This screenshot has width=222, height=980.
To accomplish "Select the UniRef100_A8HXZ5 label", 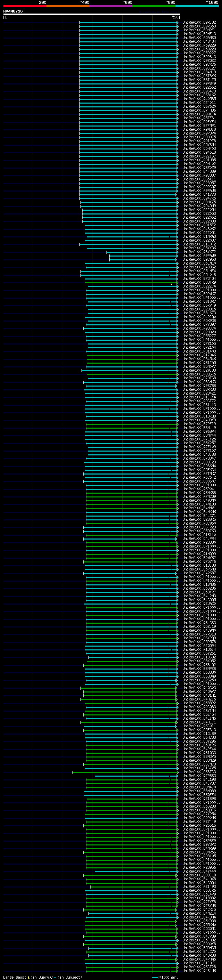I will point(199,202).
